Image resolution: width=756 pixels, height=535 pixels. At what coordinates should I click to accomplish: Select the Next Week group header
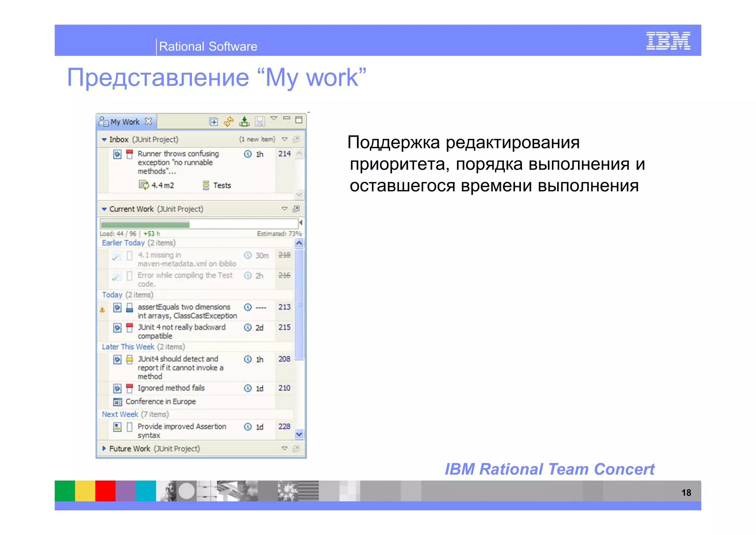pyautogui.click(x=135, y=415)
